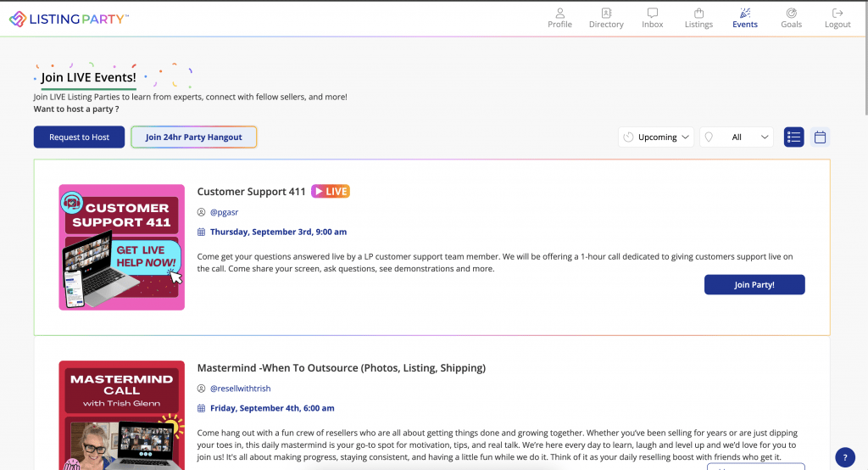Select the Events tab

click(745, 19)
